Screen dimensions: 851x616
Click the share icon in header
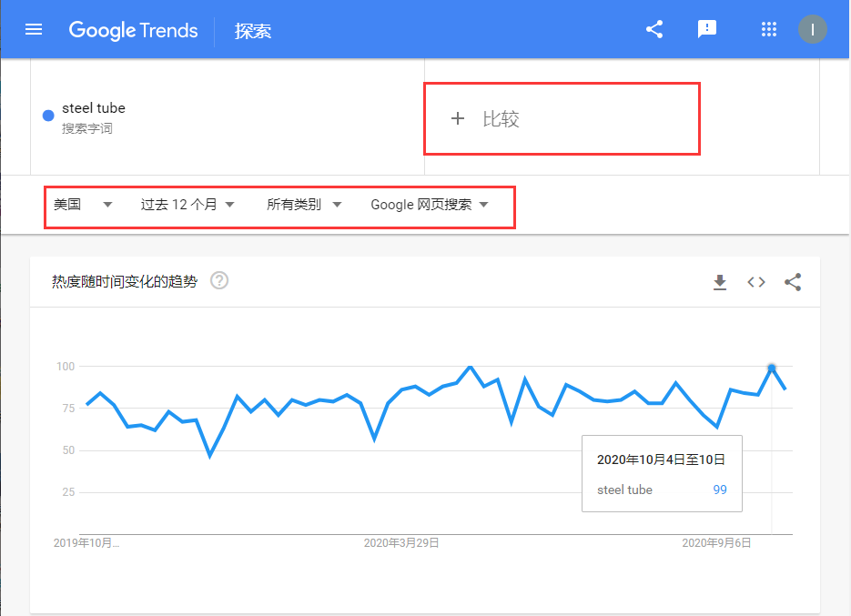coord(653,29)
